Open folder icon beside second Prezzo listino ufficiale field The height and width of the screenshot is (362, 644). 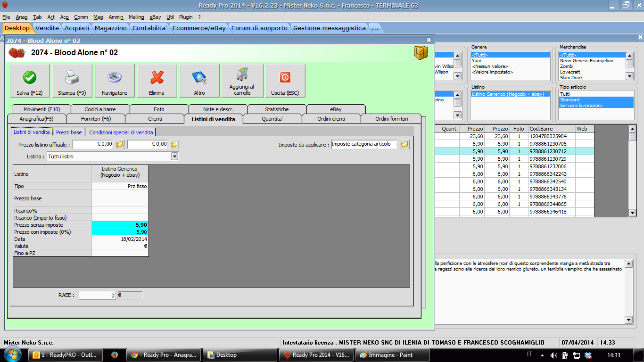(174, 144)
